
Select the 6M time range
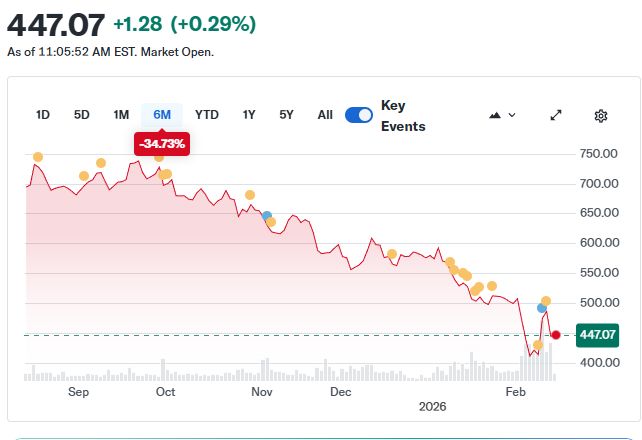click(162, 115)
